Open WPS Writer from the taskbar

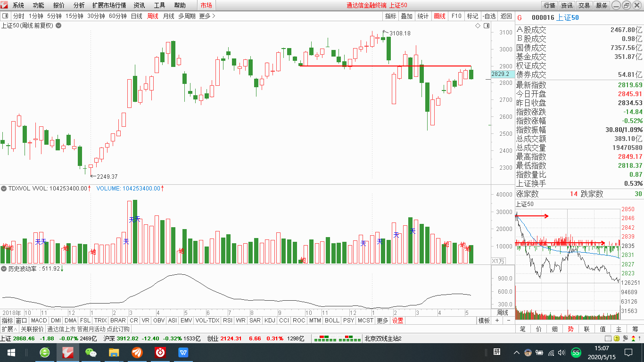[x=183, y=352]
